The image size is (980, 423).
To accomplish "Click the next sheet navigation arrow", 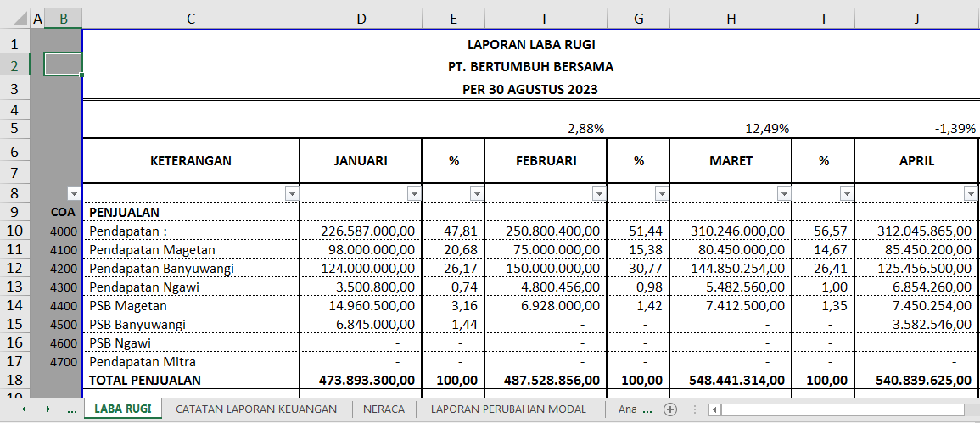I will pyautogui.click(x=48, y=409).
